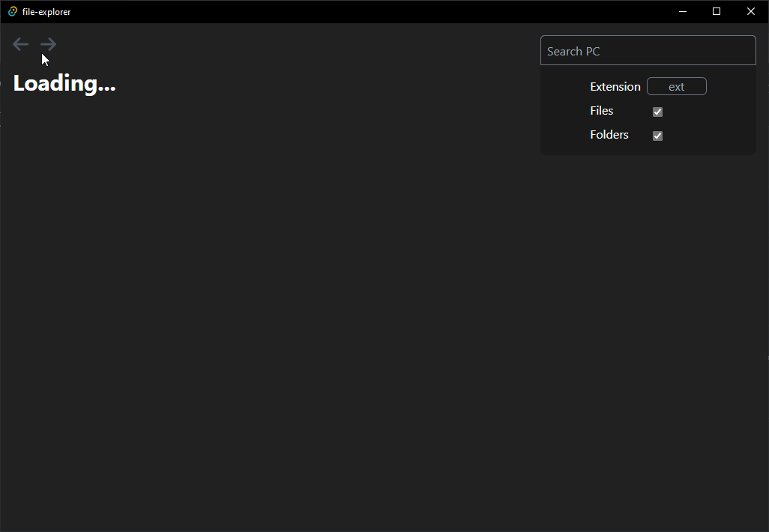Close the file-explorer window
769x532 pixels.
[x=750, y=11]
